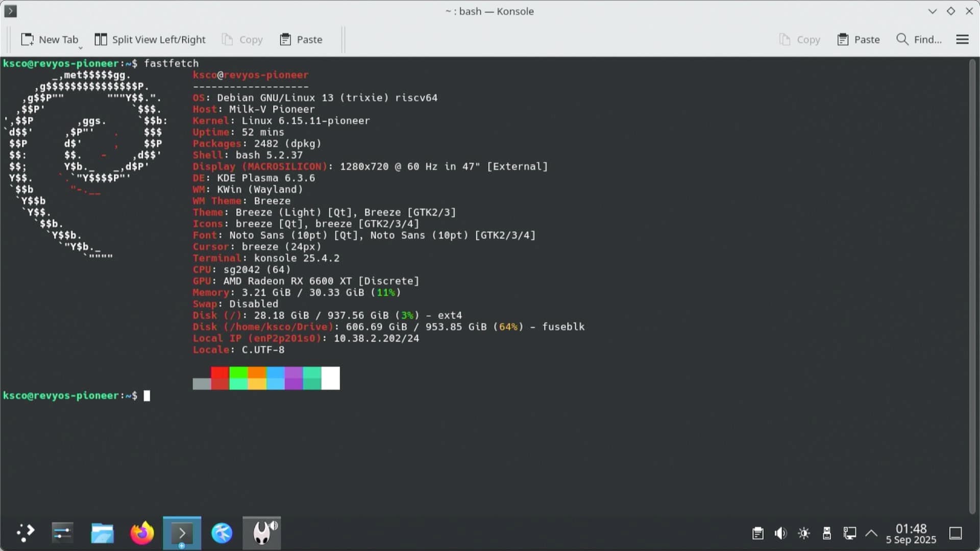
Task: Click Split View Left/Right
Action: click(150, 39)
